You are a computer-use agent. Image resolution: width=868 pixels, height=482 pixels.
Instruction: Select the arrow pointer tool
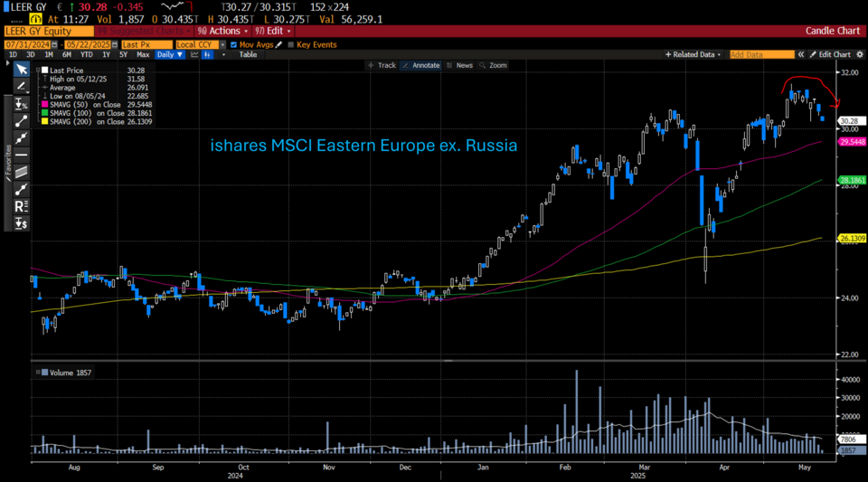click(21, 69)
